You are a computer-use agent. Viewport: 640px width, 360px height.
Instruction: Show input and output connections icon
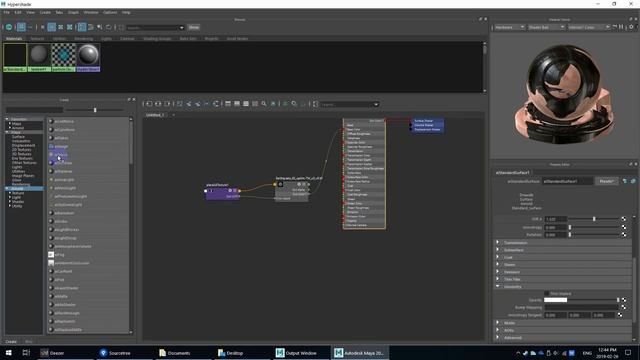click(158, 104)
